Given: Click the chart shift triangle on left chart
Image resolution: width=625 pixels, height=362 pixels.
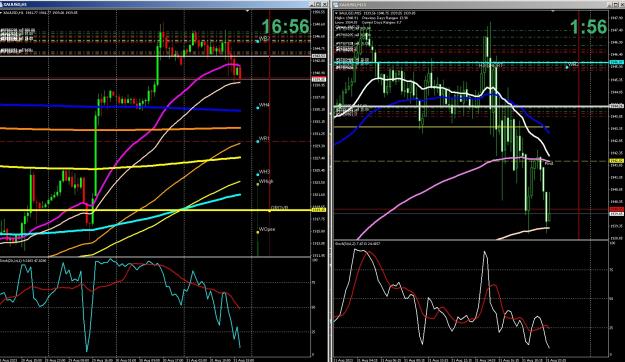Looking at the screenshot, I should point(248,11).
